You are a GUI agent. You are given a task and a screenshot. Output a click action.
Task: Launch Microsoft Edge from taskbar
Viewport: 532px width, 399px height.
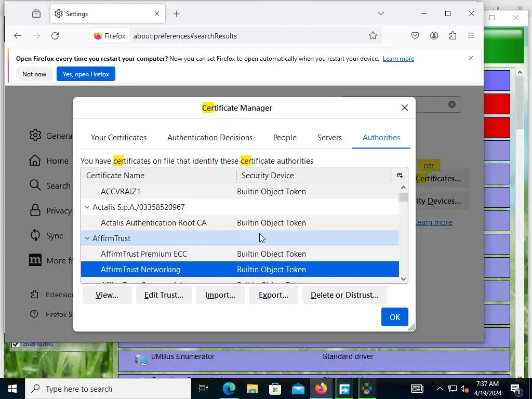(x=229, y=389)
